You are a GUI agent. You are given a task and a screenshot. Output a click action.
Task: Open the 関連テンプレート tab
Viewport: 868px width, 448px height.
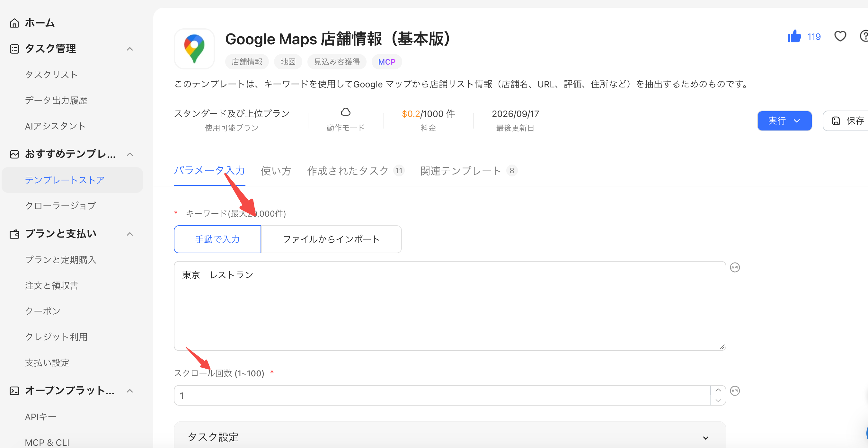tap(469, 171)
